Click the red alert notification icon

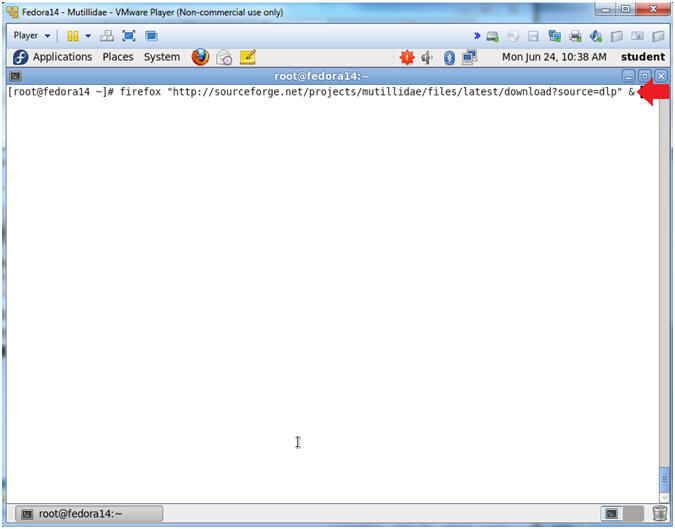pyautogui.click(x=407, y=57)
